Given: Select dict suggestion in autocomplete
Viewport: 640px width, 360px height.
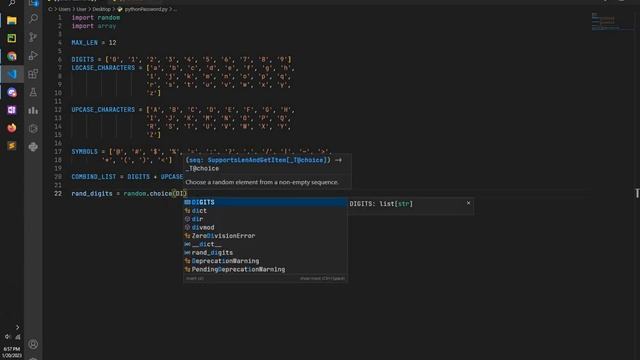Looking at the screenshot, I should [264, 211].
